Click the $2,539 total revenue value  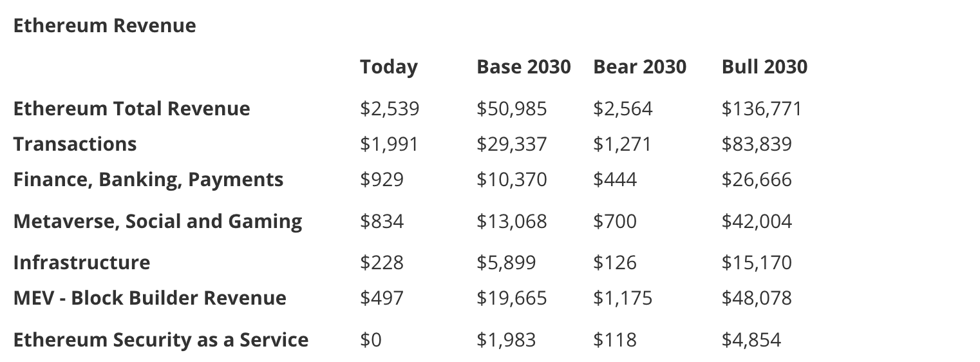pos(389,108)
